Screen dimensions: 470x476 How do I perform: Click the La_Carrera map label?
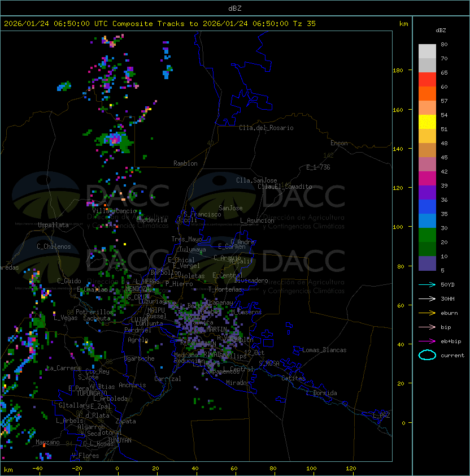[64, 368]
